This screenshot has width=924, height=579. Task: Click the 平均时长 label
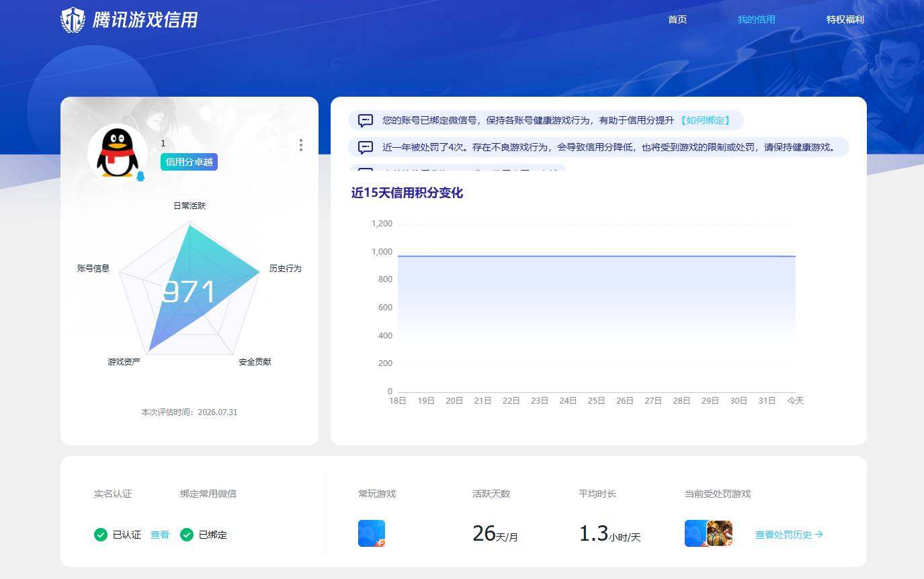coord(597,494)
